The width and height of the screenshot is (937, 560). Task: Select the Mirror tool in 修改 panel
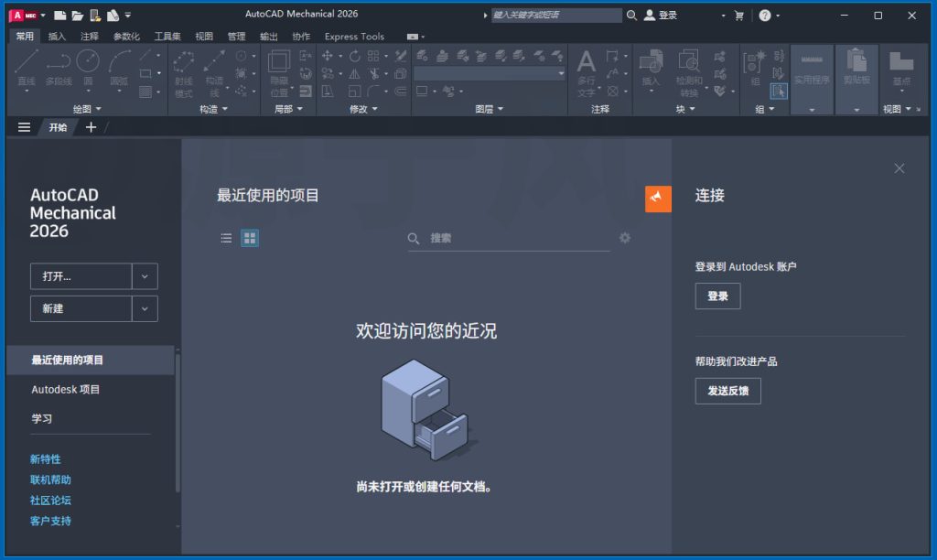click(x=355, y=73)
